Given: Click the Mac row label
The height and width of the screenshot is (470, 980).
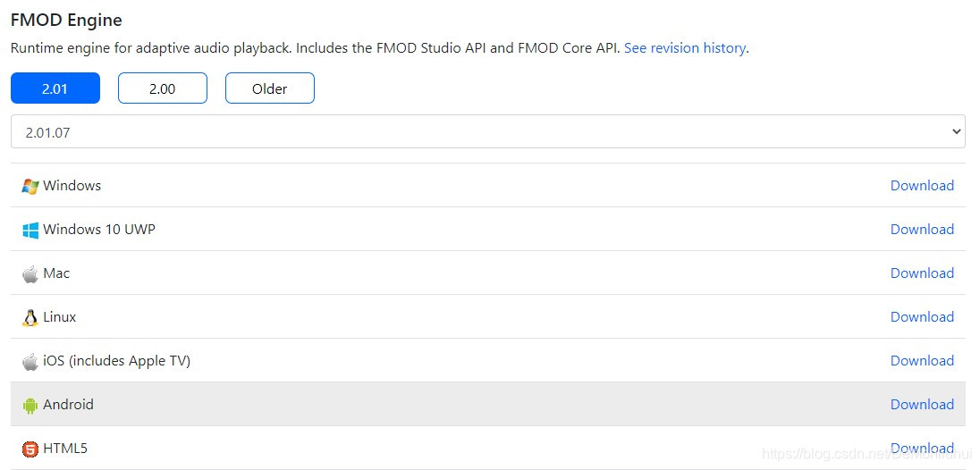Looking at the screenshot, I should (x=56, y=273).
